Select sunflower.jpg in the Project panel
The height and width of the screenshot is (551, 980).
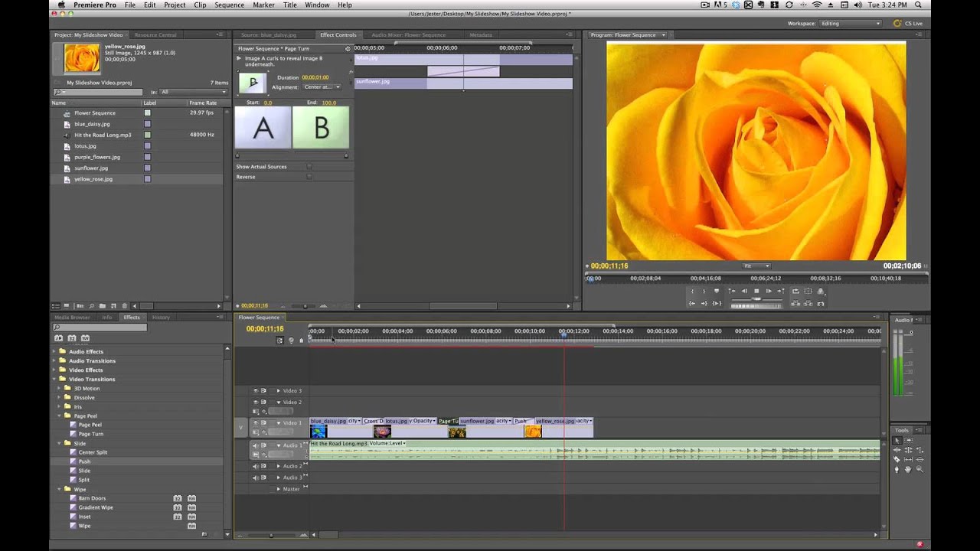click(x=91, y=168)
